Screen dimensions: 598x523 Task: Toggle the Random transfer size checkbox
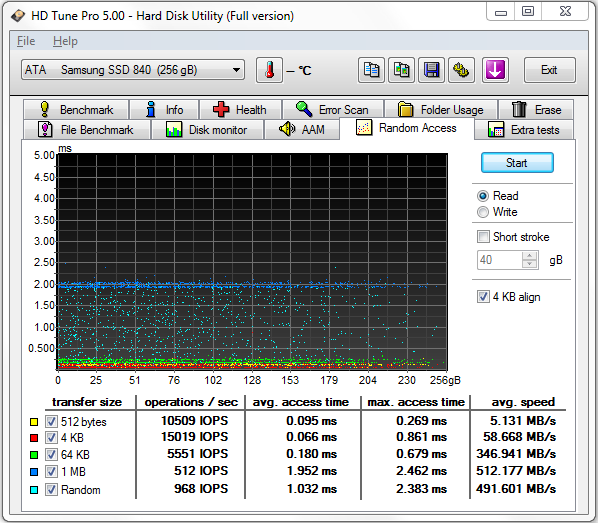pos(51,489)
